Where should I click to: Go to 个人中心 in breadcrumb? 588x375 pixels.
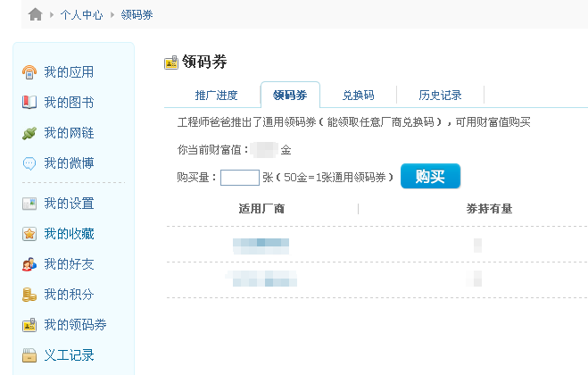(81, 15)
